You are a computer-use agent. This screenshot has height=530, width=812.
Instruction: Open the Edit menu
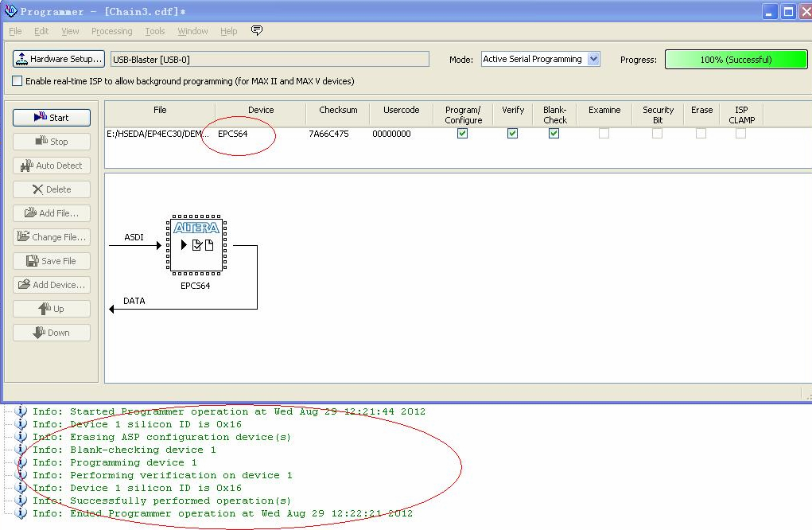coord(41,31)
